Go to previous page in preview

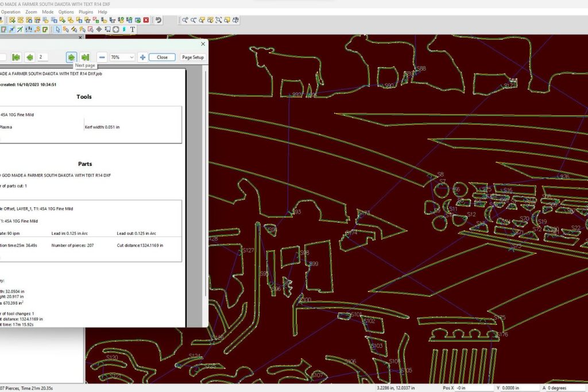[29, 57]
